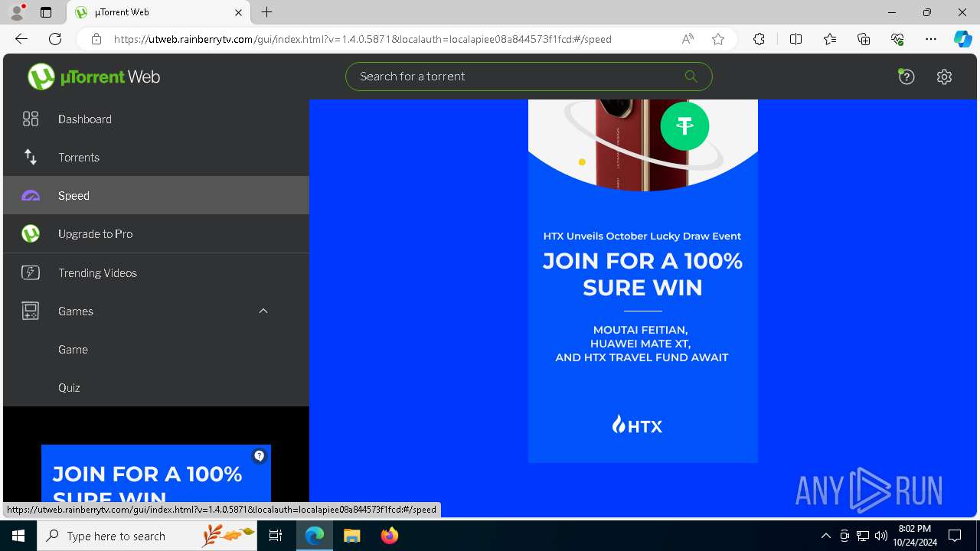Open the Collections icon
The width and height of the screenshot is (980, 551).
(864, 39)
